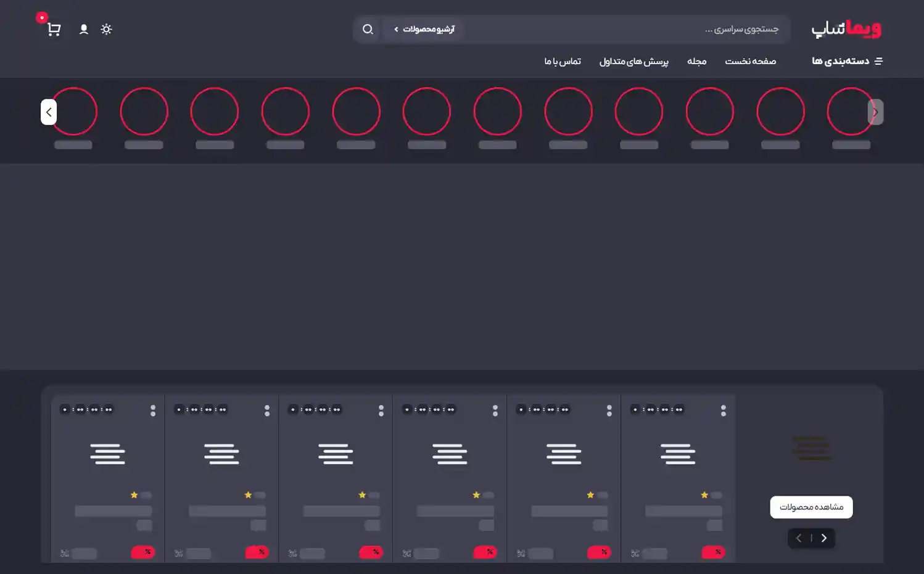
Task: Open the دسته‌بندی ها categories menu
Action: click(847, 61)
